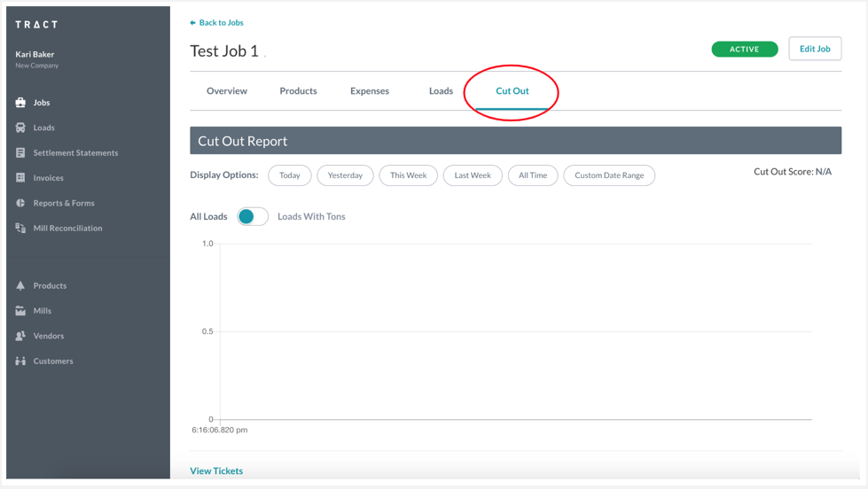This screenshot has width=868, height=489.
Task: Filter report by This Week
Action: click(408, 175)
